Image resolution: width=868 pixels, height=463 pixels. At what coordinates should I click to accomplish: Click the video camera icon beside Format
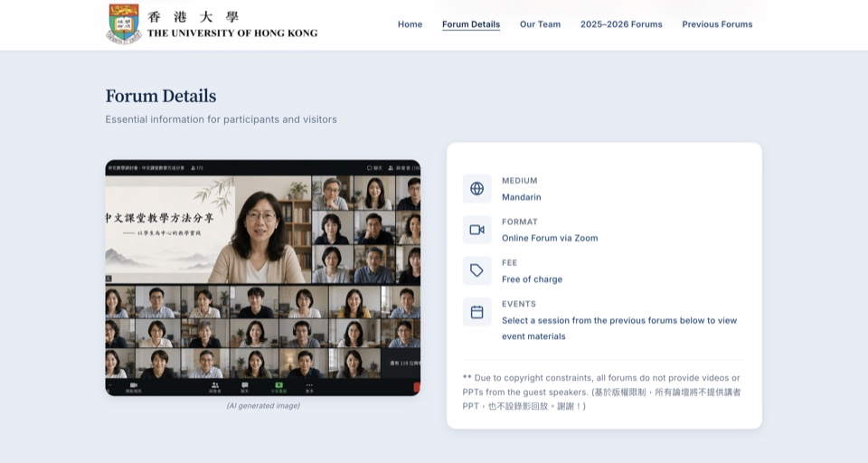pos(476,230)
